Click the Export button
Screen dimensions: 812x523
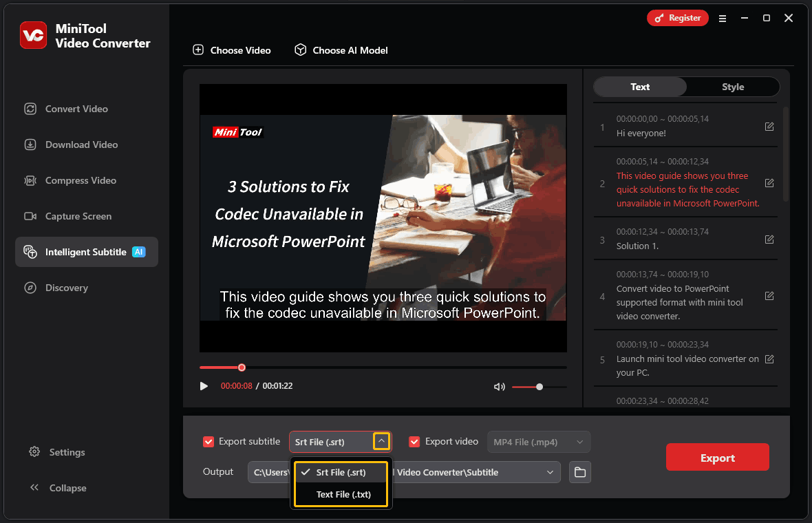[717, 456]
